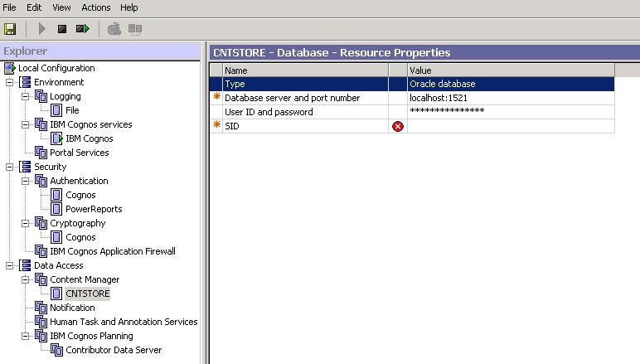Collapse the Environment tree node
Image resolution: width=640 pixels, height=364 pixels.
(x=9, y=82)
